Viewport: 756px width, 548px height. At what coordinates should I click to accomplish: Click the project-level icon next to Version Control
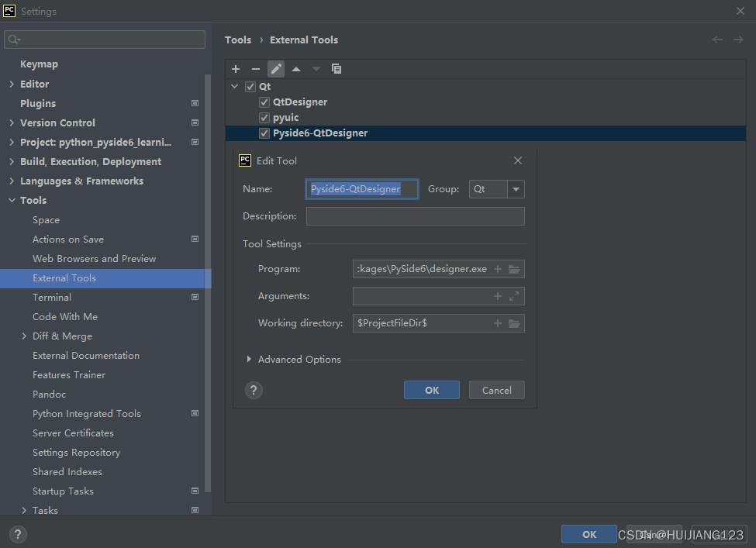(195, 122)
